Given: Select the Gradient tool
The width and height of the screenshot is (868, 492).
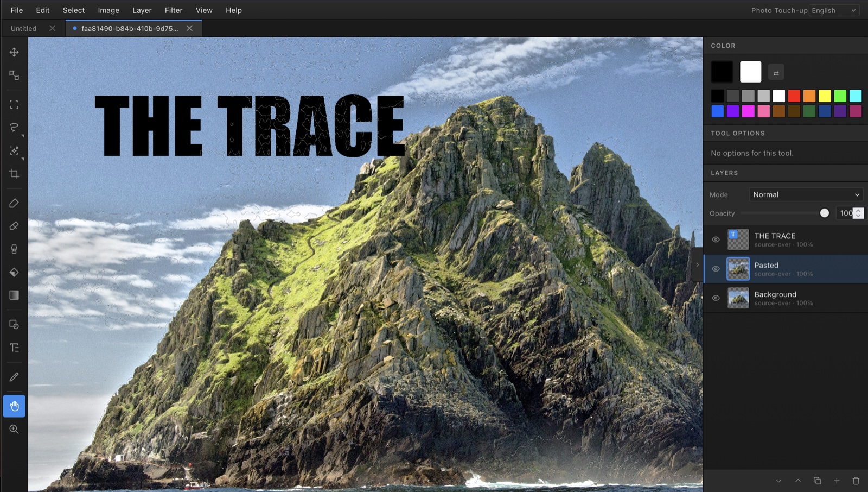Looking at the screenshot, I should point(14,295).
